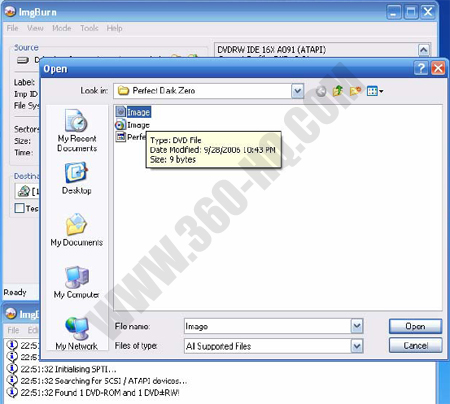450x404 pixels.
Task: Expand the File name dropdown arrow
Action: [357, 326]
